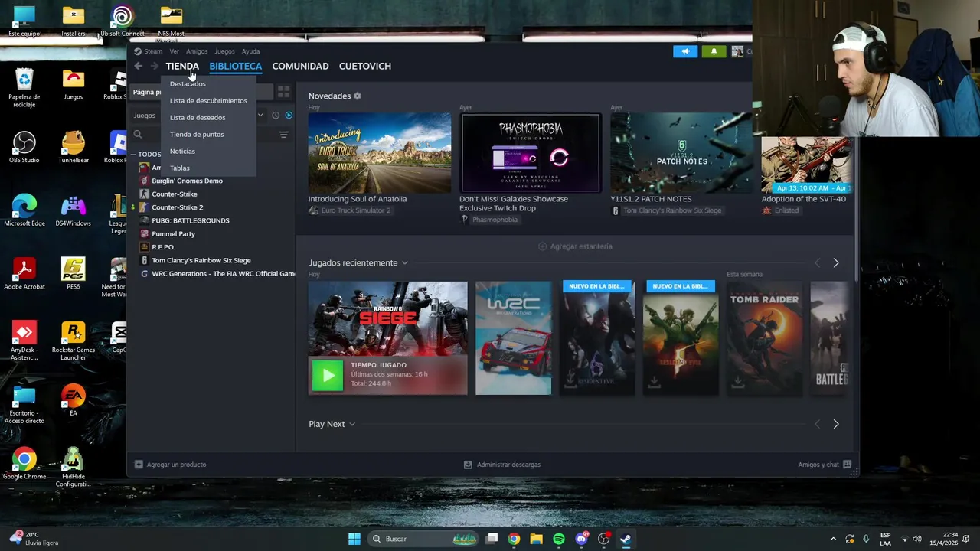
Task: Select PUBG: BATTLEGROUNDS in game list
Action: pos(190,220)
